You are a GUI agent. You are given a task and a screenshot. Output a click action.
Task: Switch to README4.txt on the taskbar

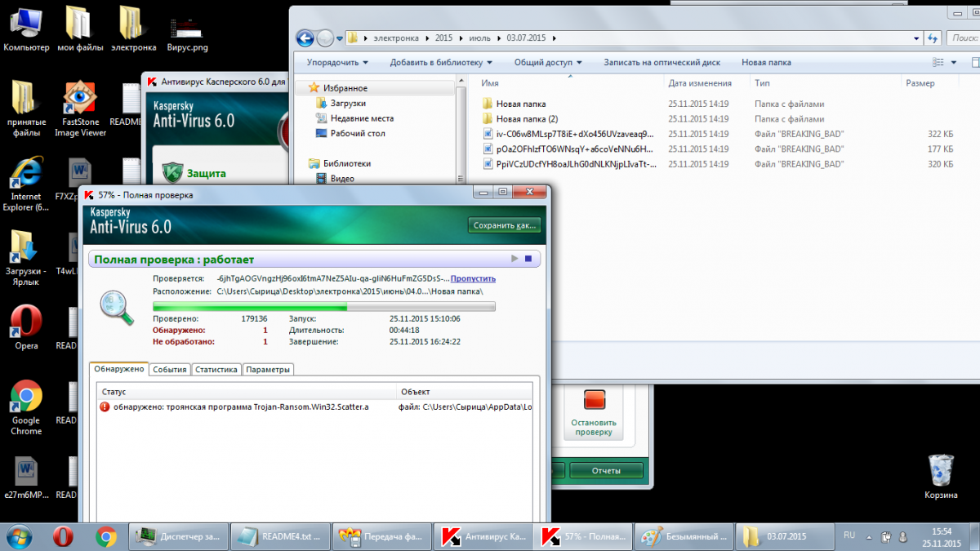[282, 536]
